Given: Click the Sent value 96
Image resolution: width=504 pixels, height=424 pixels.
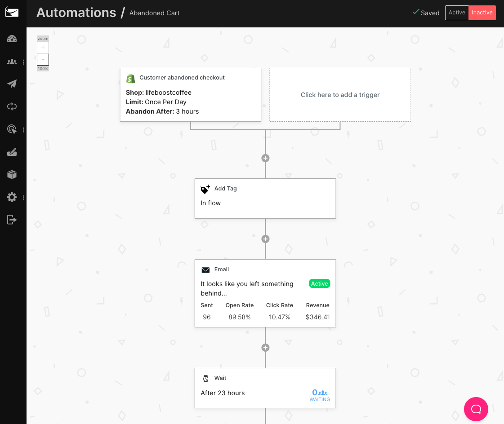Looking at the screenshot, I should 207,317.
